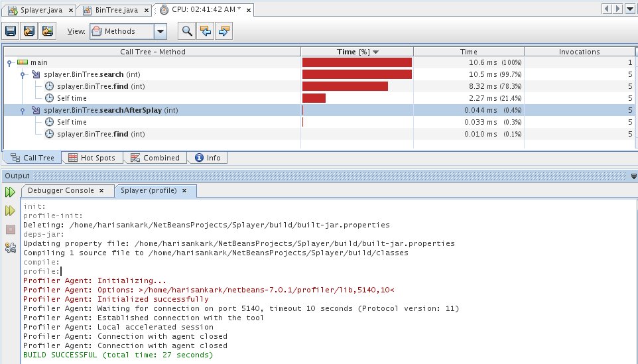Screen dimensions: 638x364
Task: Switch to the Hot Spots tab
Action: (92, 158)
